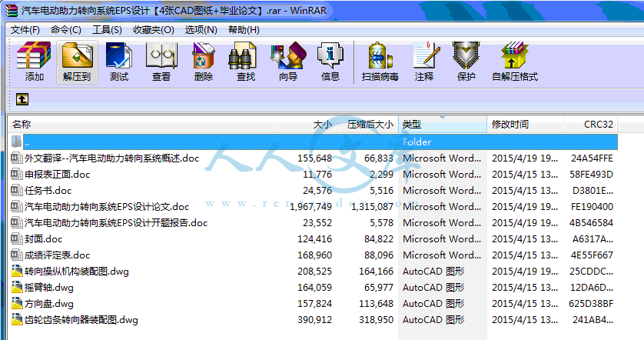Sort by the 压缩后大小 column header
Viewport: 644px width, 340px height.
367,124
